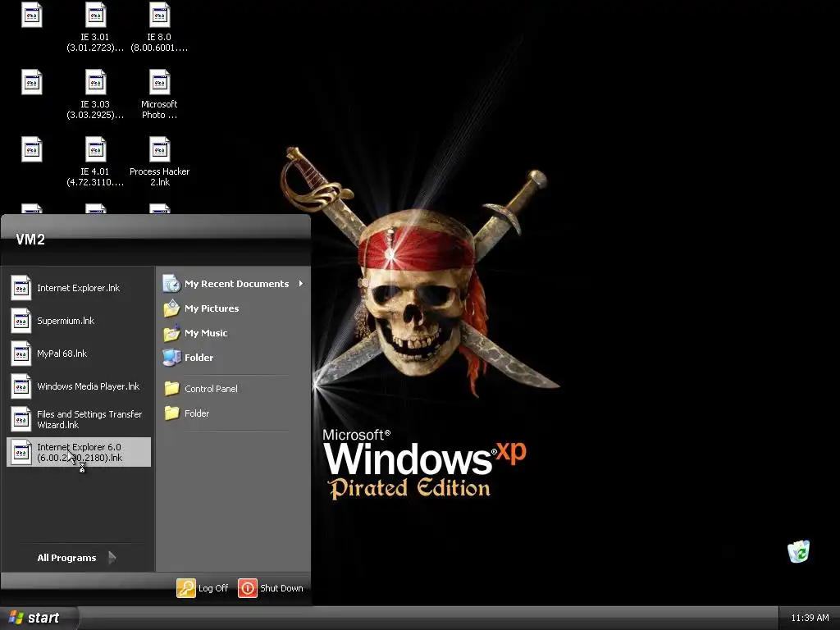Click the Windows Media Player.lnk text

tap(89, 386)
